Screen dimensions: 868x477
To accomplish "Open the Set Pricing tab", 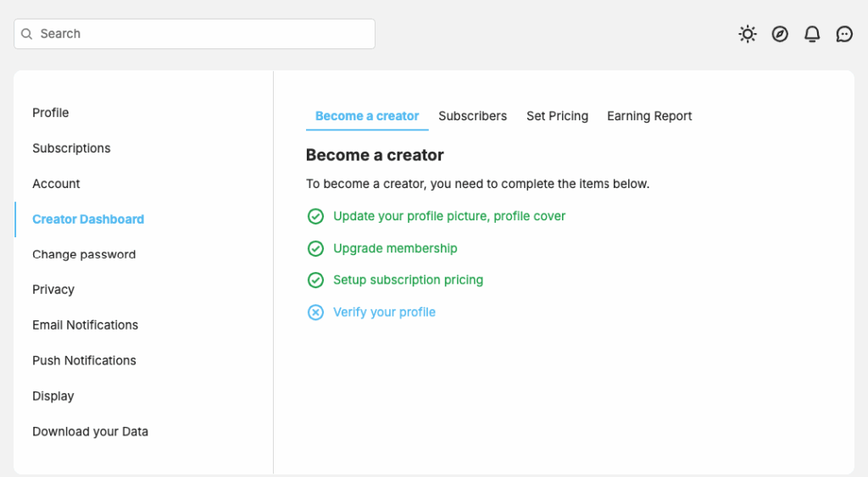I will click(558, 116).
